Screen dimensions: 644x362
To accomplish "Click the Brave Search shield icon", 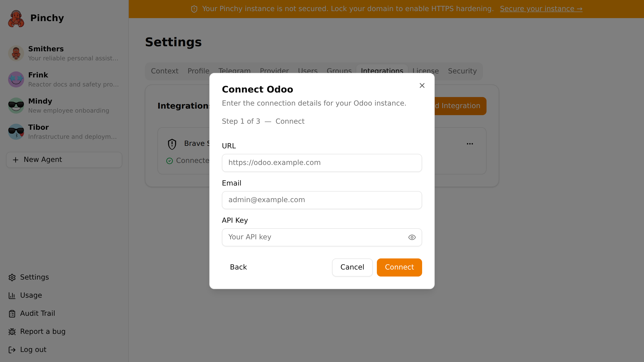I will point(172,144).
